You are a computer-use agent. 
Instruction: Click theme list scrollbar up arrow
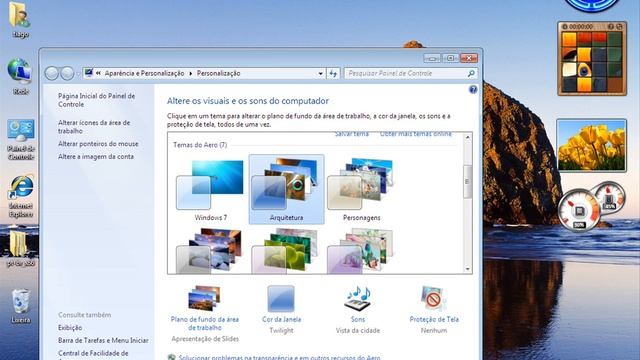coord(467,138)
